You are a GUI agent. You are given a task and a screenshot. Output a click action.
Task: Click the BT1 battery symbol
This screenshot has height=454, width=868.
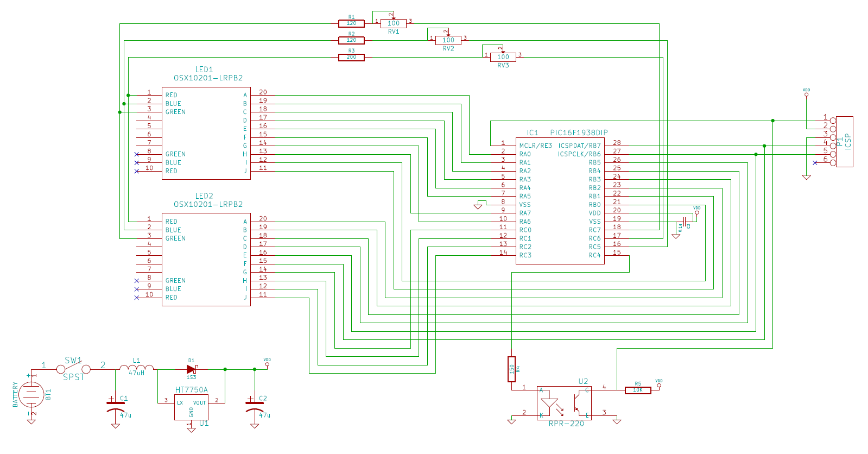[x=32, y=394]
